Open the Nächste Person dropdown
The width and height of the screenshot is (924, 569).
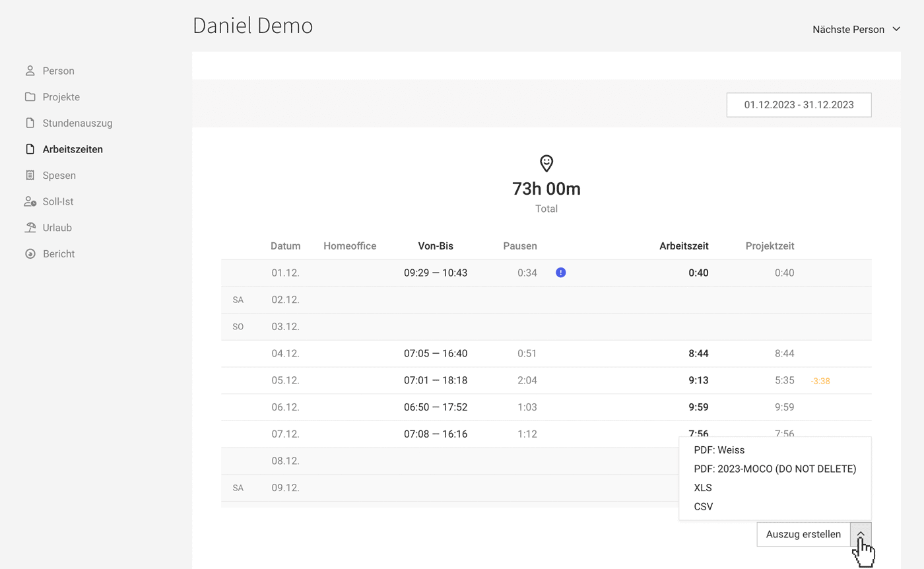pos(856,29)
